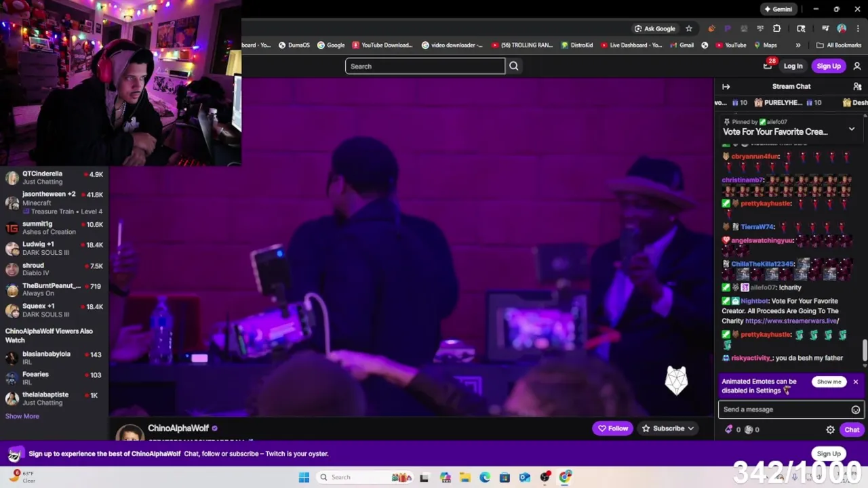
Task: Open summit1g's Ashes of Creation stream
Action: coord(54,228)
